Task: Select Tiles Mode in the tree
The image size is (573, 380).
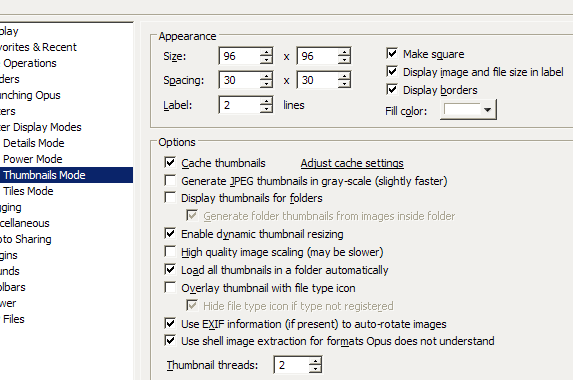Action: click(28, 191)
